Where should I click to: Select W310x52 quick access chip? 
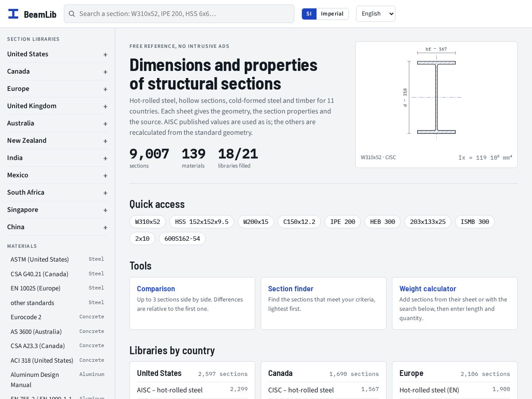(148, 222)
